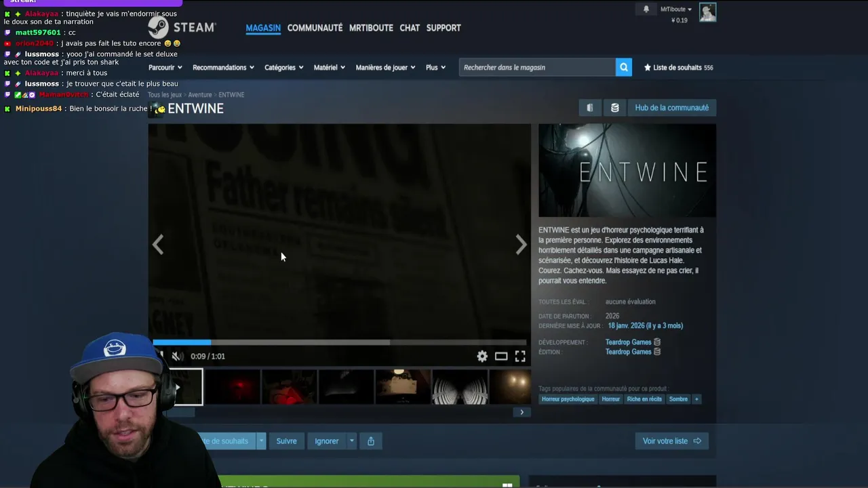This screenshot has height=488, width=868.
Task: Open the MRTIBOUTE profile tab
Action: click(371, 28)
